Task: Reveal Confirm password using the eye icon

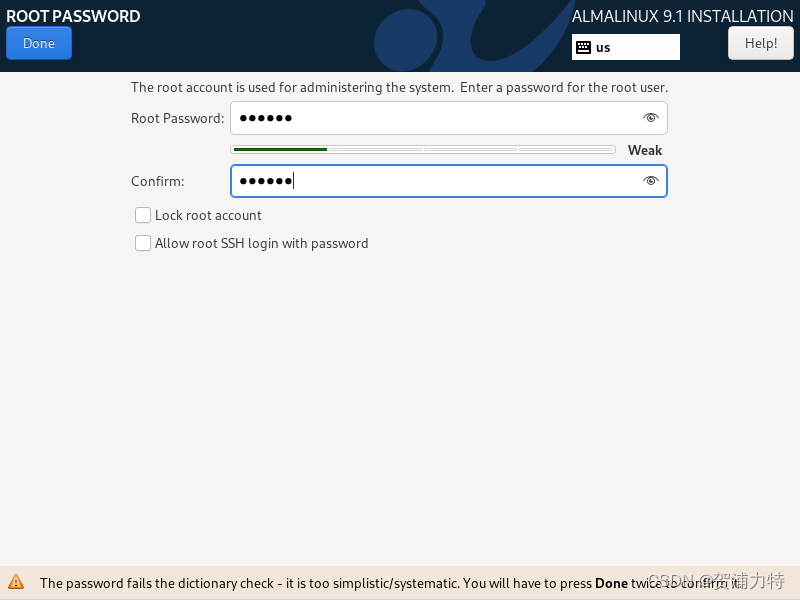Action: (x=651, y=181)
